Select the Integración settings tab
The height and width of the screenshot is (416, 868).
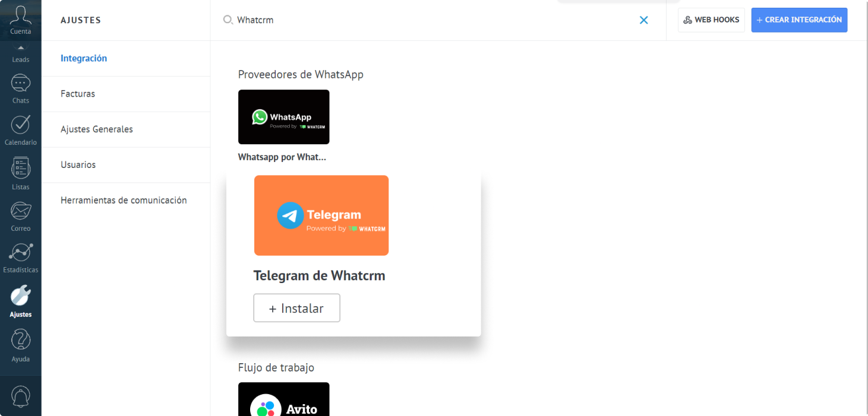tap(84, 58)
